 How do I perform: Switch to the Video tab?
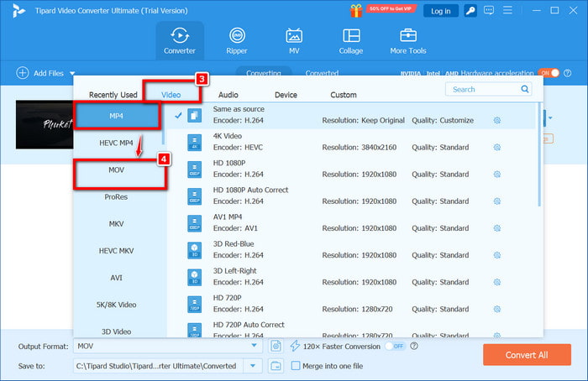point(171,95)
